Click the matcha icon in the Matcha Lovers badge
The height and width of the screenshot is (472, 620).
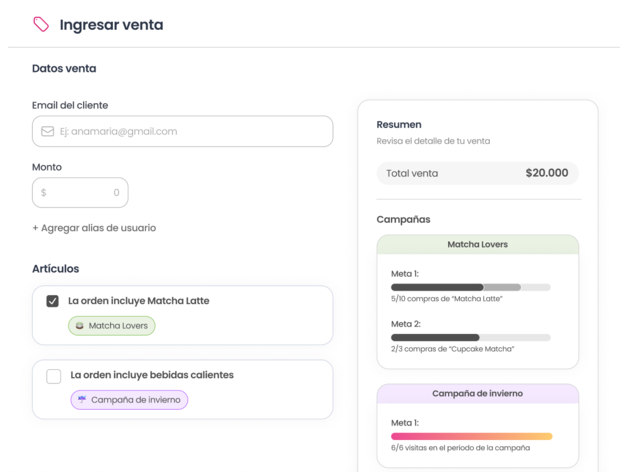click(x=80, y=326)
